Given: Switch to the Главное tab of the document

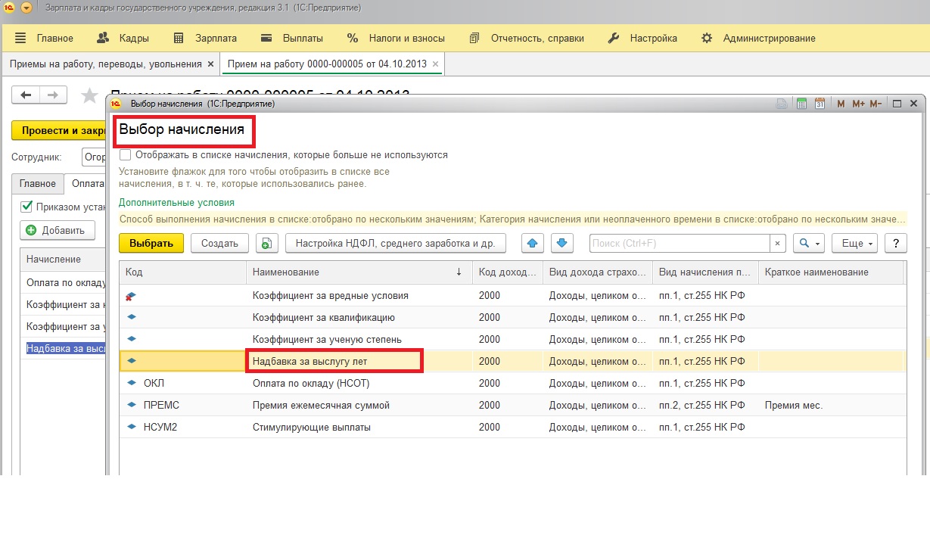Looking at the screenshot, I should point(38,183).
